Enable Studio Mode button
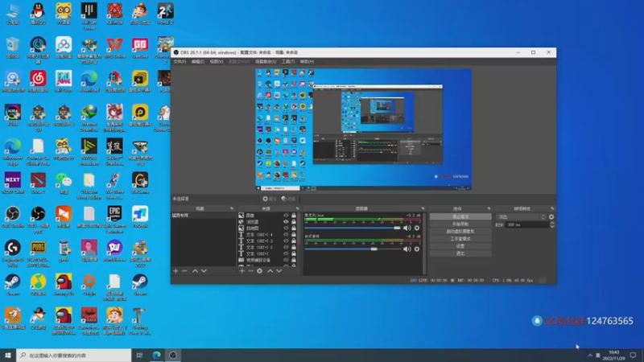This screenshot has height=362, width=644. click(460, 239)
